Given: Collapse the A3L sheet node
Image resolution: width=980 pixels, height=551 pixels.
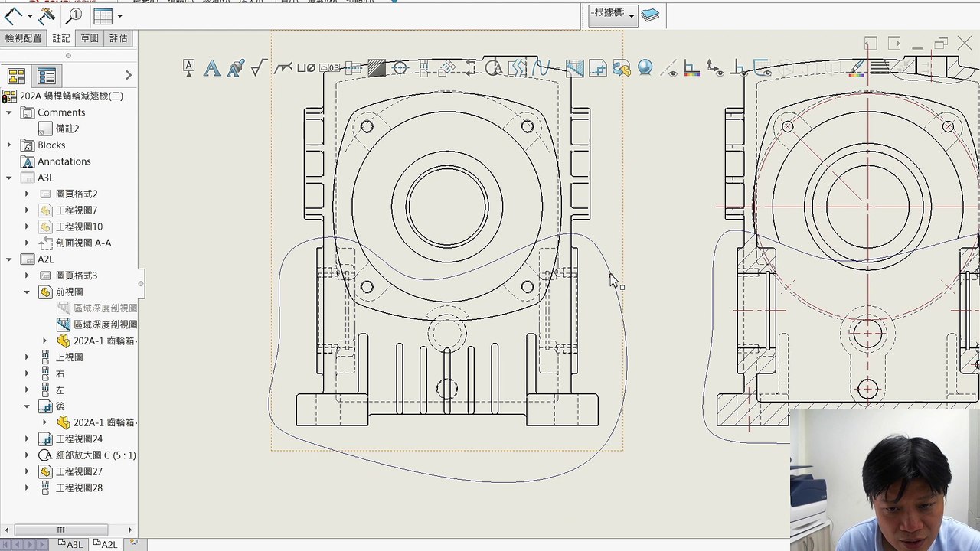Looking at the screenshot, I should [x=9, y=178].
